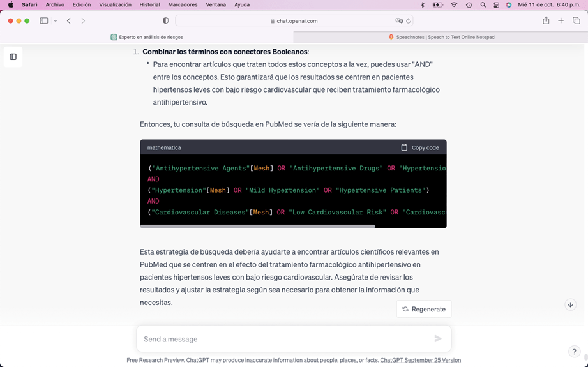The height and width of the screenshot is (367, 588).
Task: Open ChatGPT September 25 Version link
Action: click(x=420, y=360)
